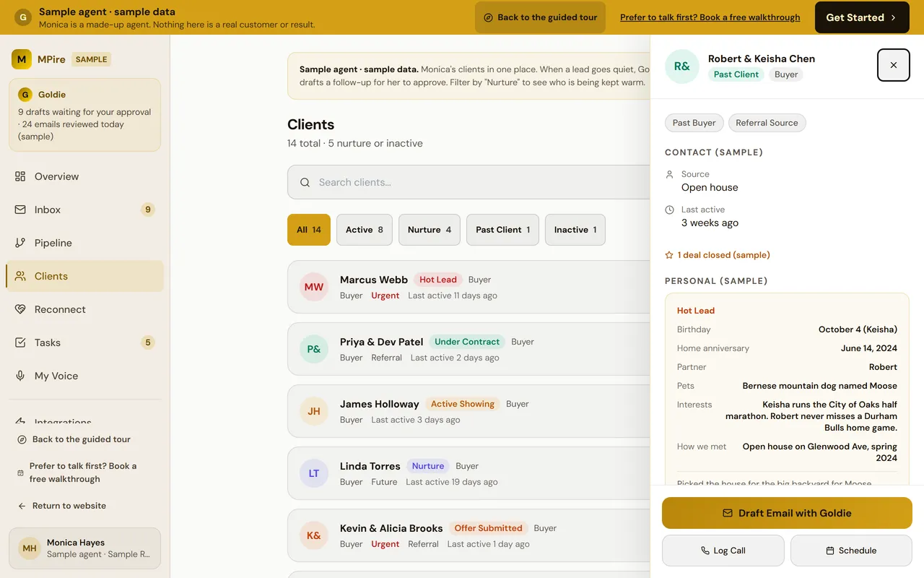Click the Return to website arrow icon
This screenshot has height=578, width=924.
pos(22,506)
